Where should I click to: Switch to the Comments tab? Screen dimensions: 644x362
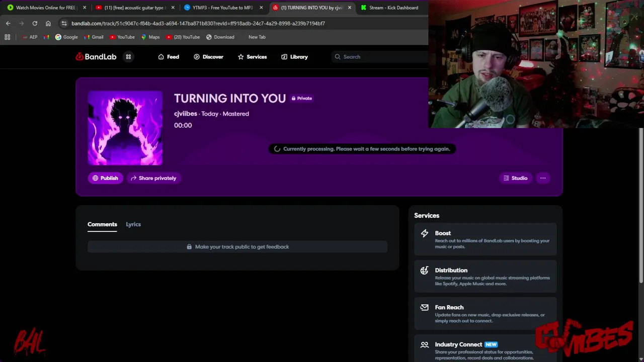click(102, 224)
